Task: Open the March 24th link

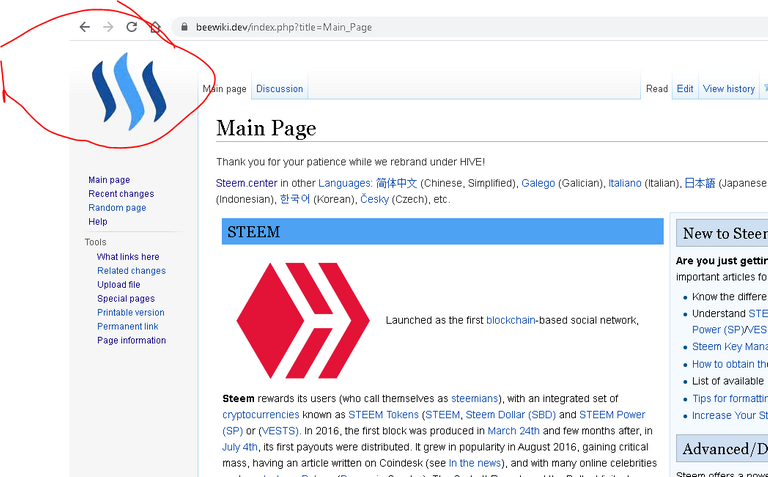Action: (x=513, y=431)
